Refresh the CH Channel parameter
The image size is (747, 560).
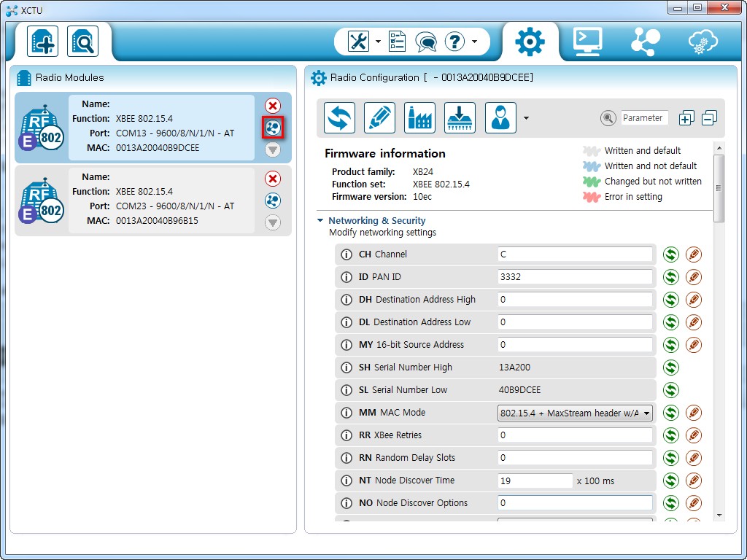(x=670, y=254)
